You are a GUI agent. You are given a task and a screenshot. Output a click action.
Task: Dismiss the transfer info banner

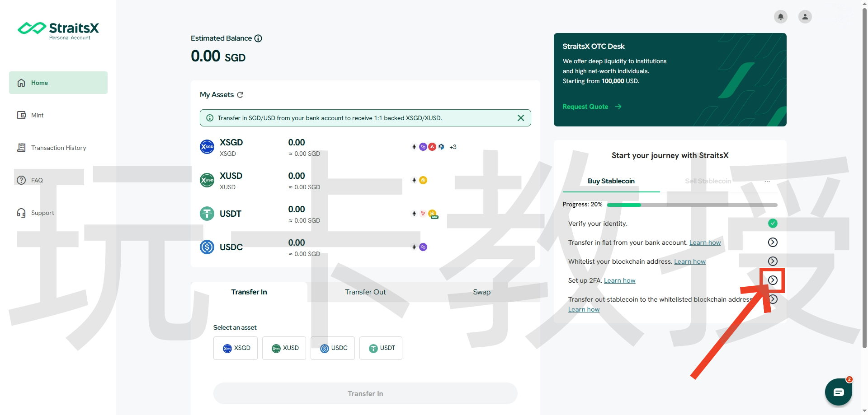click(521, 118)
